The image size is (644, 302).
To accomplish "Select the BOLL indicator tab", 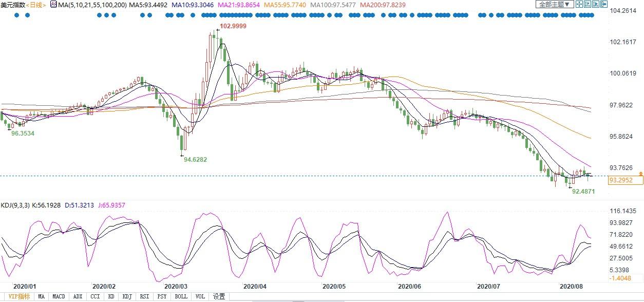I will point(181,296).
